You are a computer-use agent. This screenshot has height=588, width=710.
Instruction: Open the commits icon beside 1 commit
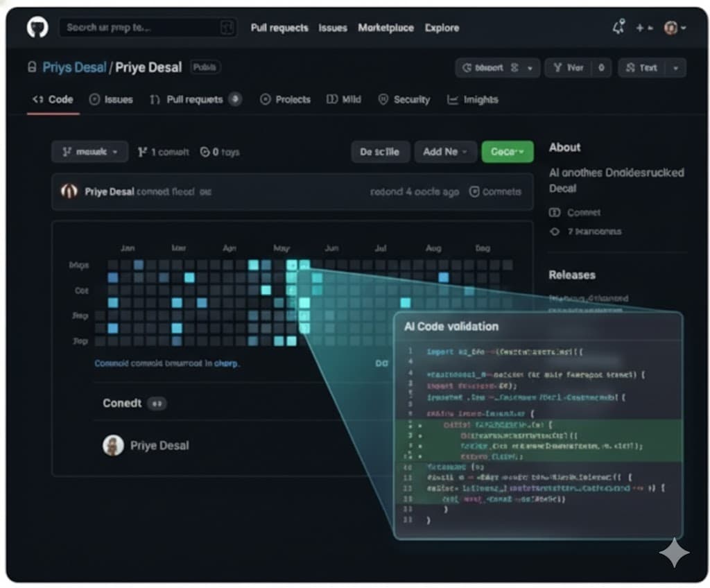[144, 151]
